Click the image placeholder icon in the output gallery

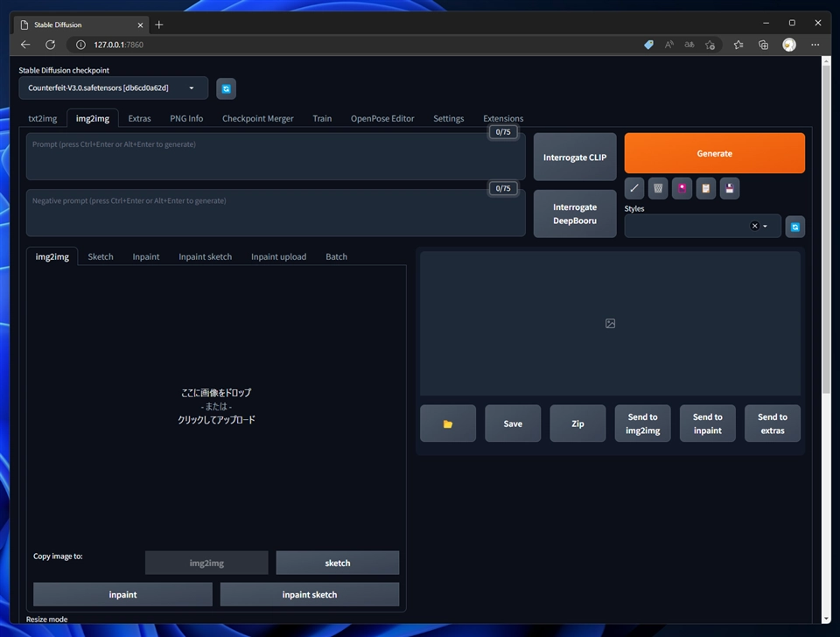pos(610,323)
